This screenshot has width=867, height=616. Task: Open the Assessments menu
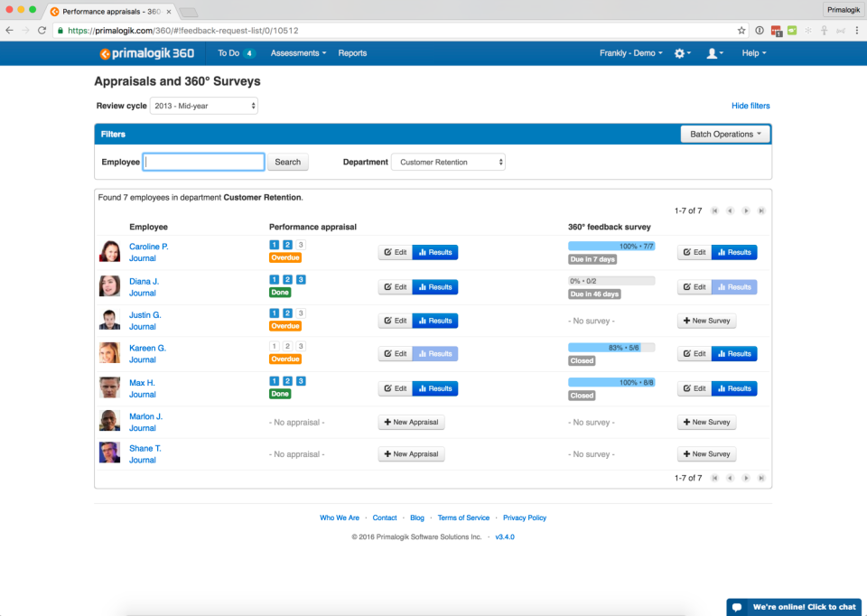tap(298, 53)
